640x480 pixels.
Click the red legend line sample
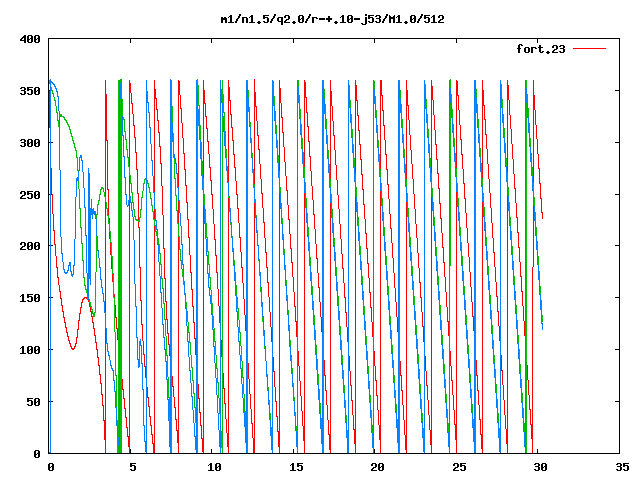tap(589, 49)
